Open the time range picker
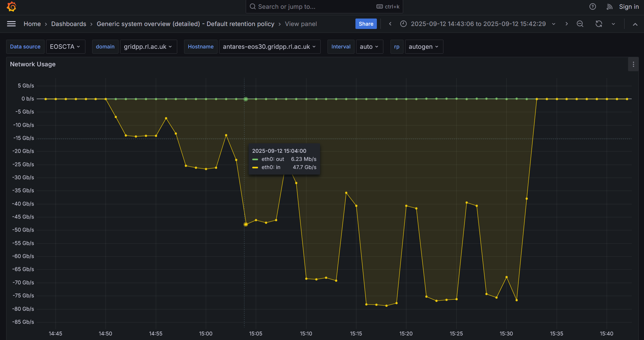 [478, 24]
